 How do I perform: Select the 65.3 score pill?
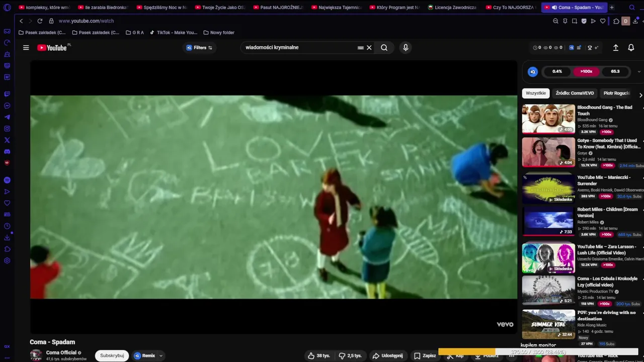[615, 71]
